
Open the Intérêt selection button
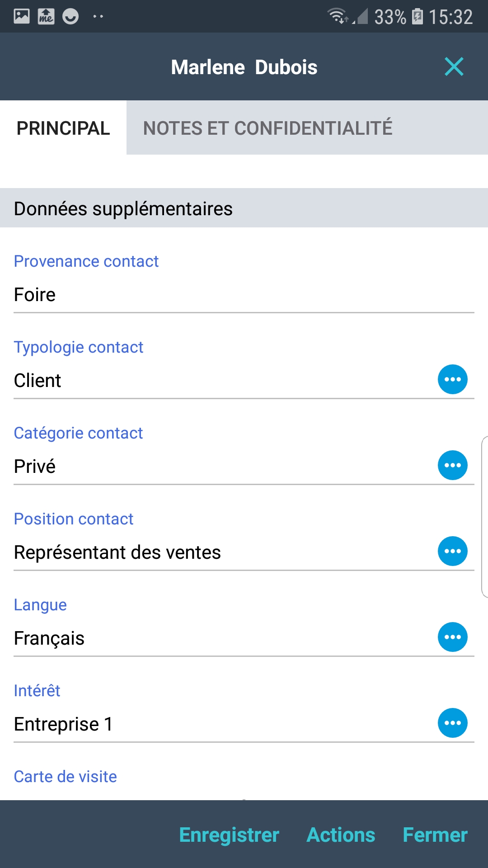[452, 723]
